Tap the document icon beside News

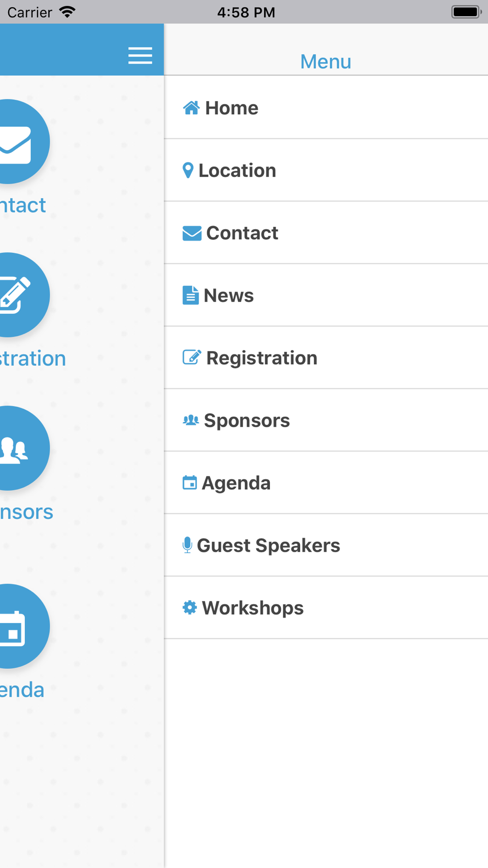[x=190, y=295]
